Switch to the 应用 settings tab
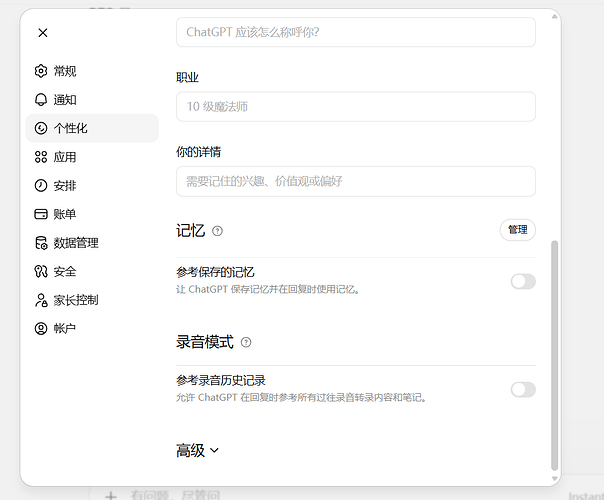 (92, 157)
